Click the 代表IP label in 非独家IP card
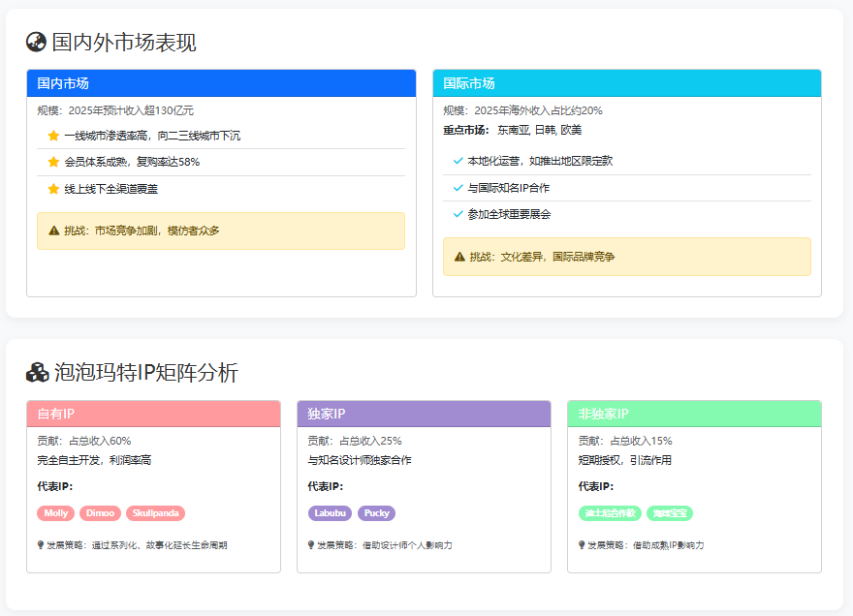853x616 pixels. [x=596, y=486]
